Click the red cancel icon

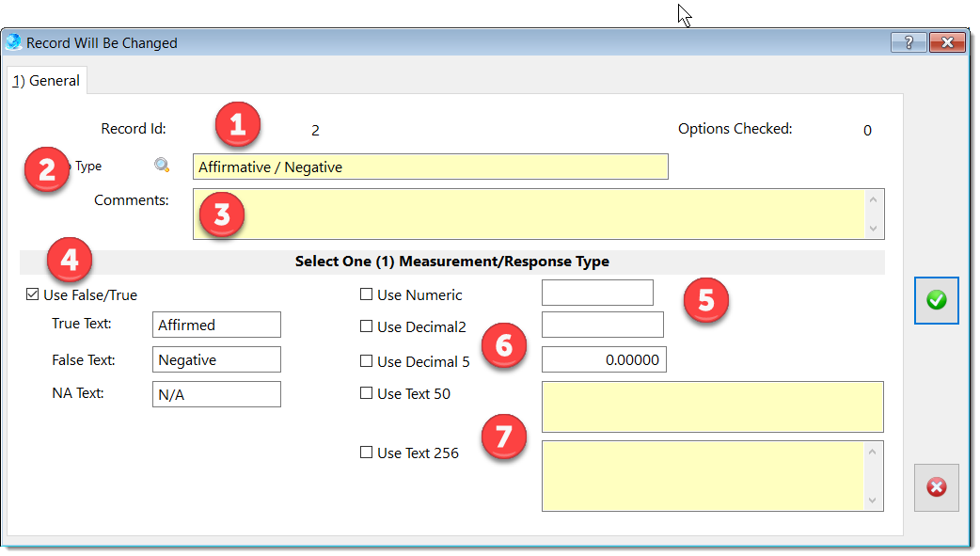(936, 487)
